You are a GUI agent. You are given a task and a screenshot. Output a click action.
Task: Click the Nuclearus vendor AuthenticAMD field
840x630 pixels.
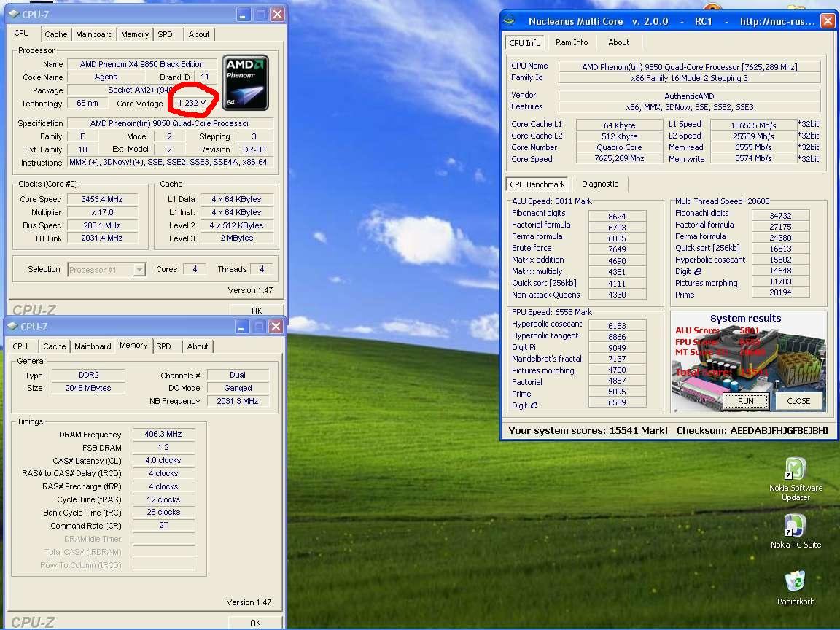point(689,96)
